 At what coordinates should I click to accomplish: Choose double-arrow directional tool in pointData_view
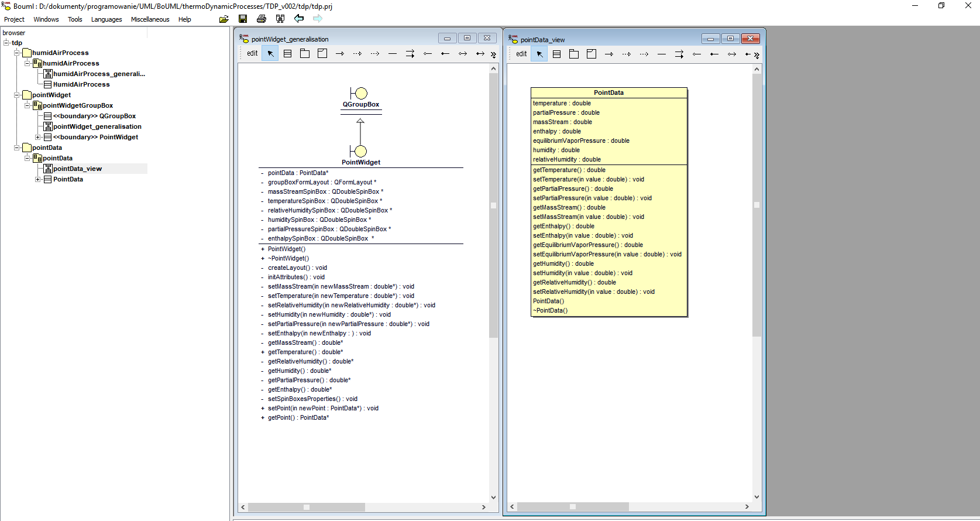point(679,54)
